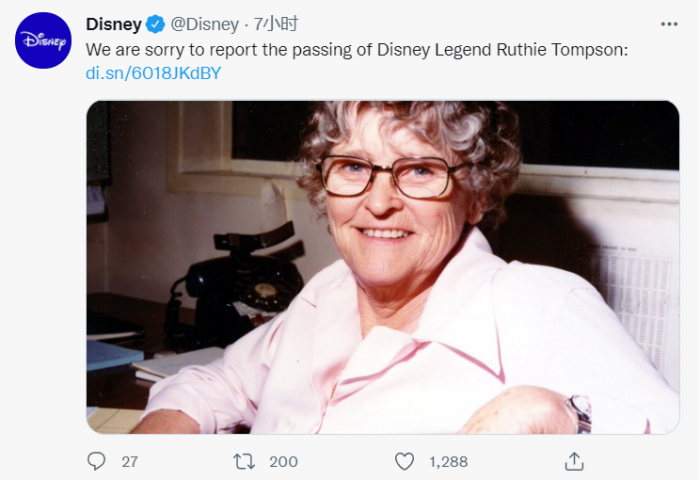Click the Disney profile avatar
The image size is (700, 480).
click(43, 41)
